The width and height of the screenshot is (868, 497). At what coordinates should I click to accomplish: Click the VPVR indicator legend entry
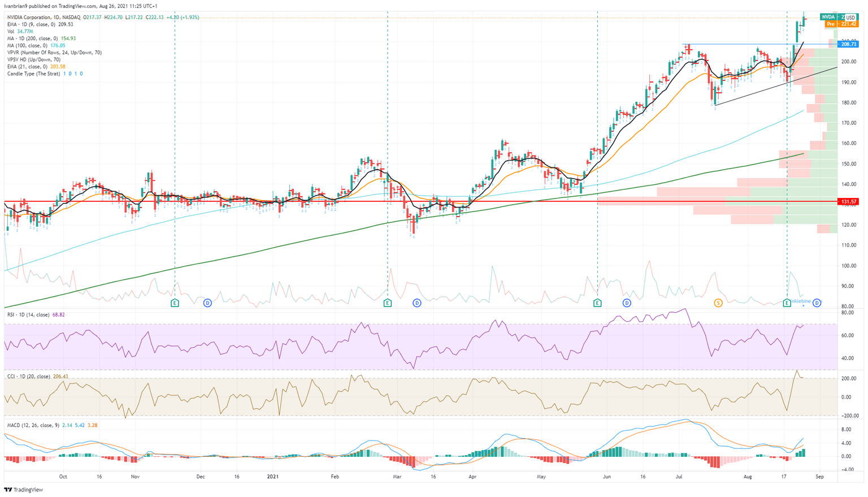pos(54,53)
